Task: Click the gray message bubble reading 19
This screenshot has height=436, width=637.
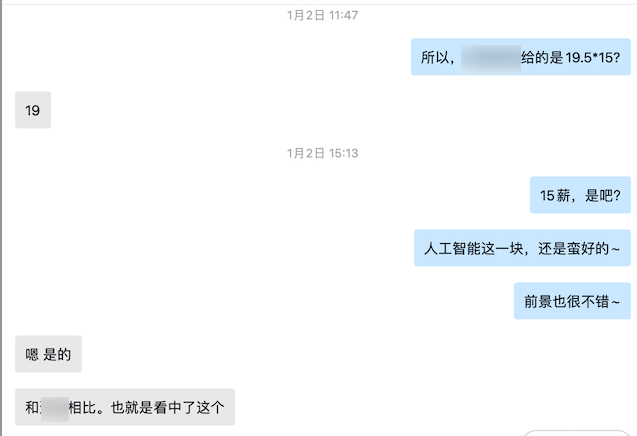Action: click(33, 110)
